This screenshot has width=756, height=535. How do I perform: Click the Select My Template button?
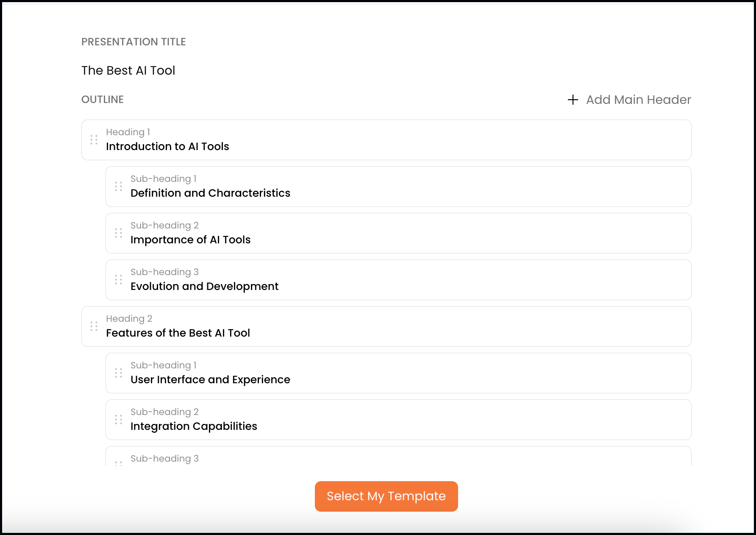click(x=386, y=496)
